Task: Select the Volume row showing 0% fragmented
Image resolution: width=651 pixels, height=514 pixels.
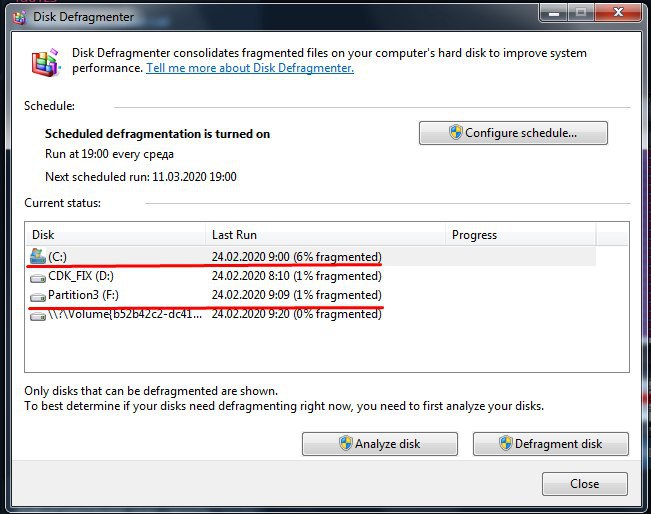Action: click(296, 314)
